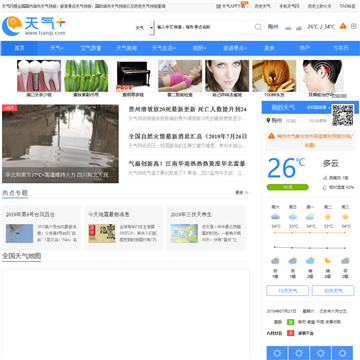Click the green 宜 badge
This screenshot has width=360, height=360.
click(x=291, y=322)
